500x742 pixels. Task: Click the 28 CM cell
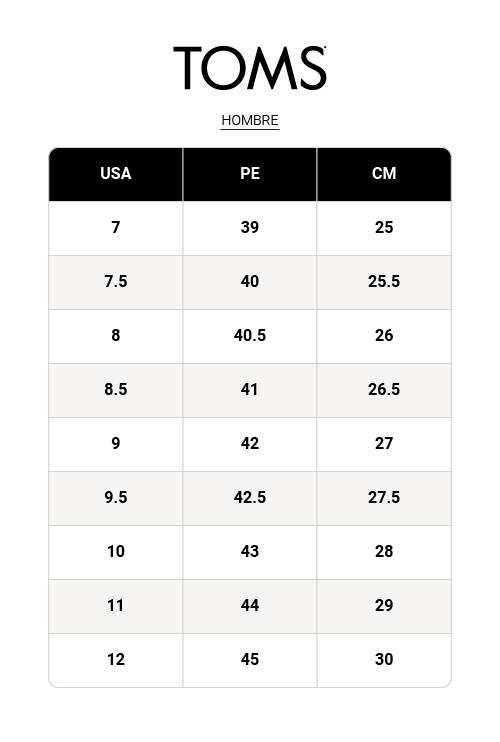(x=384, y=552)
